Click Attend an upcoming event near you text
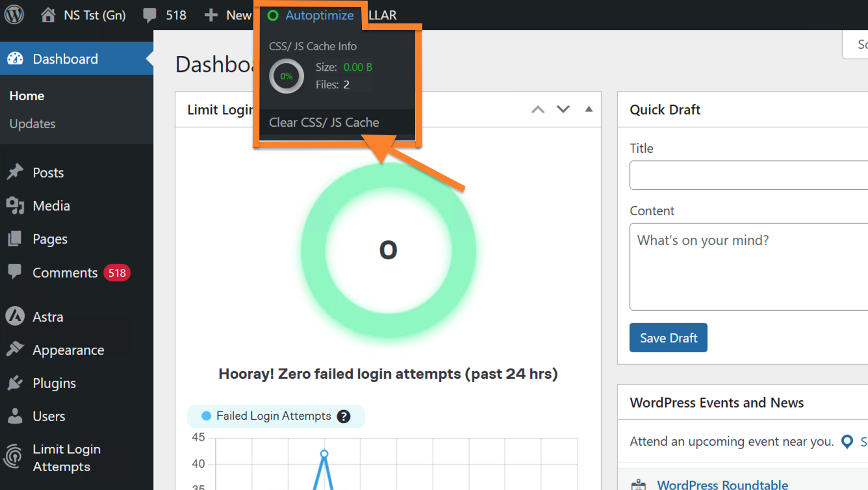The image size is (868, 490). click(x=732, y=442)
